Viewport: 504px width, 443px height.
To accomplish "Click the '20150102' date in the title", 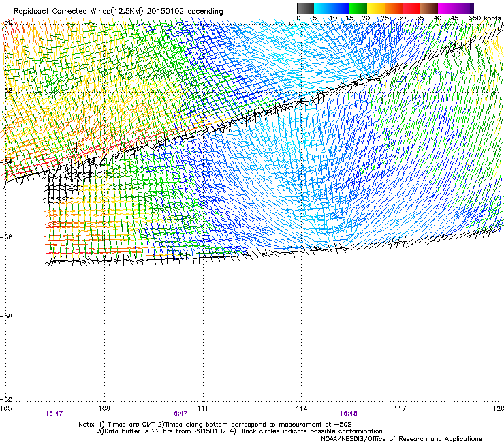I will click(166, 11).
